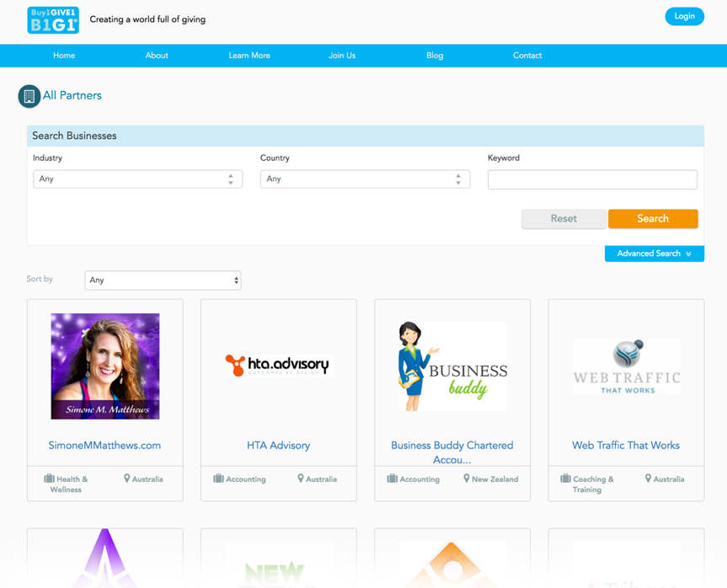
Task: Click the Simone M. Matthews photo thumbnail
Action: (105, 366)
